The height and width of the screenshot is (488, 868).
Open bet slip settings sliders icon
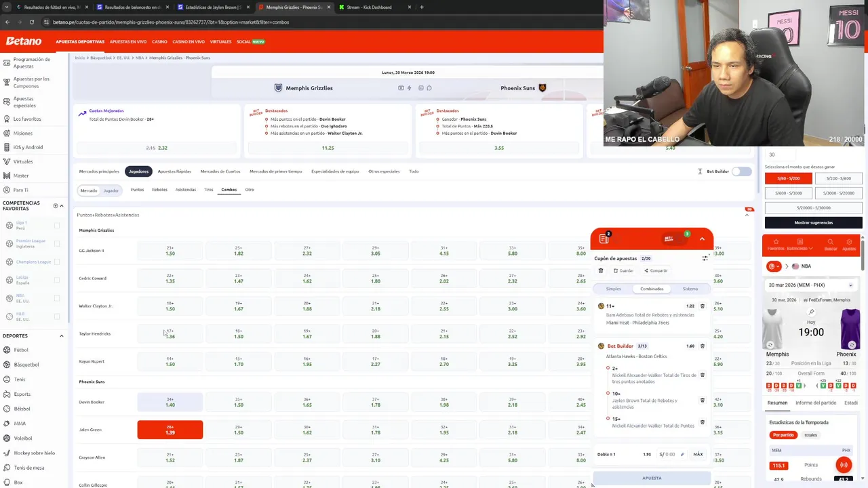[x=705, y=258]
